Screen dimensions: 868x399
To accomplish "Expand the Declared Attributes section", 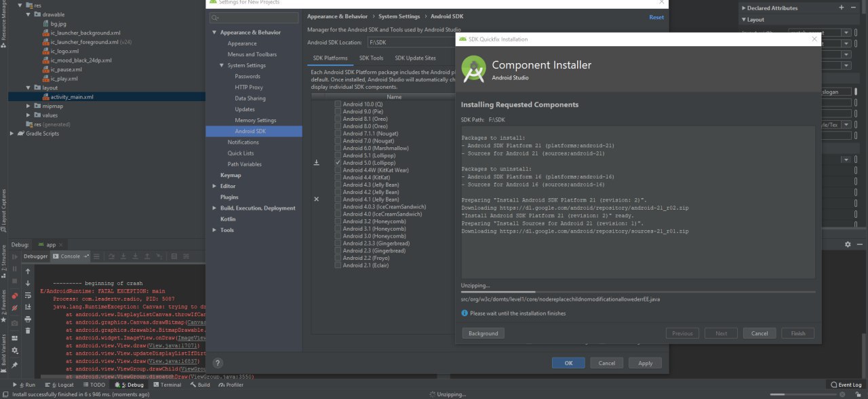I will click(743, 8).
